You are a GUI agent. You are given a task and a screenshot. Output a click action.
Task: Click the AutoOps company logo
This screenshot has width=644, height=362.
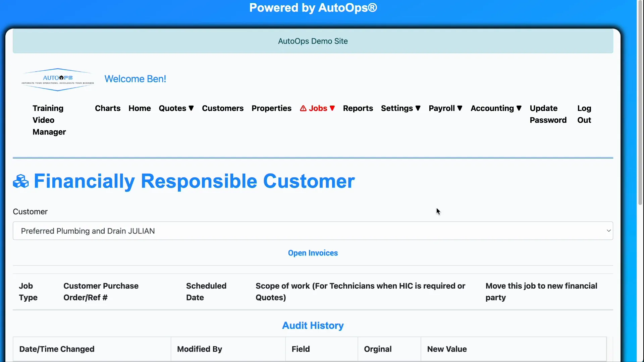click(x=57, y=79)
